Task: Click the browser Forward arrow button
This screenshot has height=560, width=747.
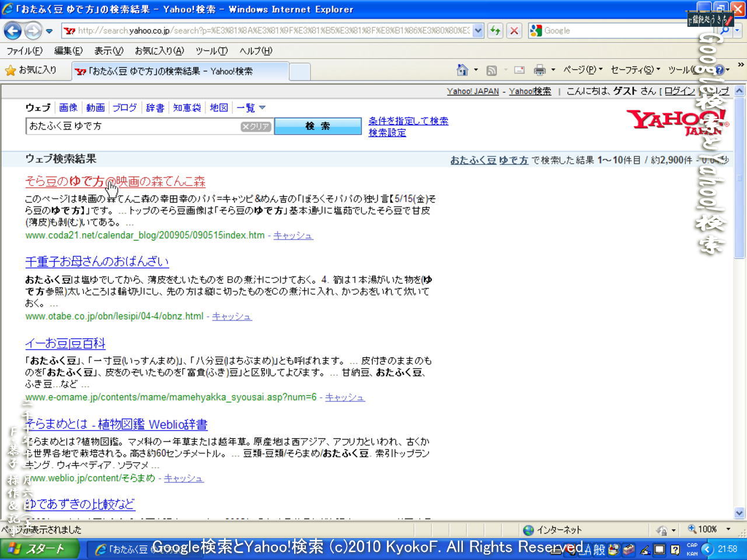Action: point(33,30)
